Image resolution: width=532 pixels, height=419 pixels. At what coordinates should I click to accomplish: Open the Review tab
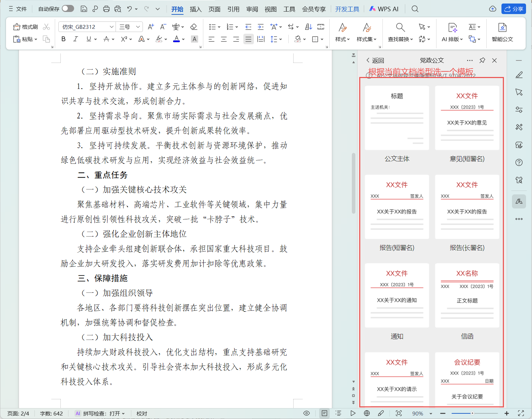tap(252, 9)
